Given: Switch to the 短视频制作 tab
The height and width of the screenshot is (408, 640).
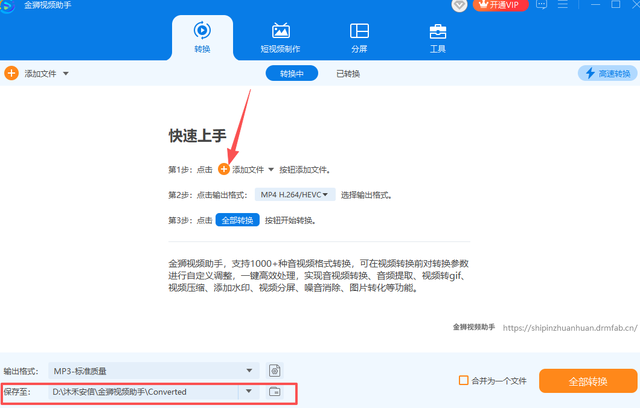Looking at the screenshot, I should (x=280, y=38).
